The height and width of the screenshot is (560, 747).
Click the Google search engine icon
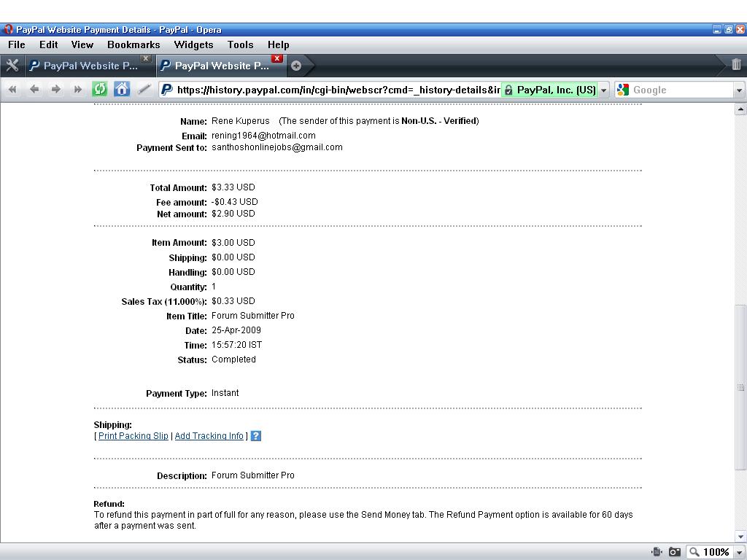click(x=623, y=90)
